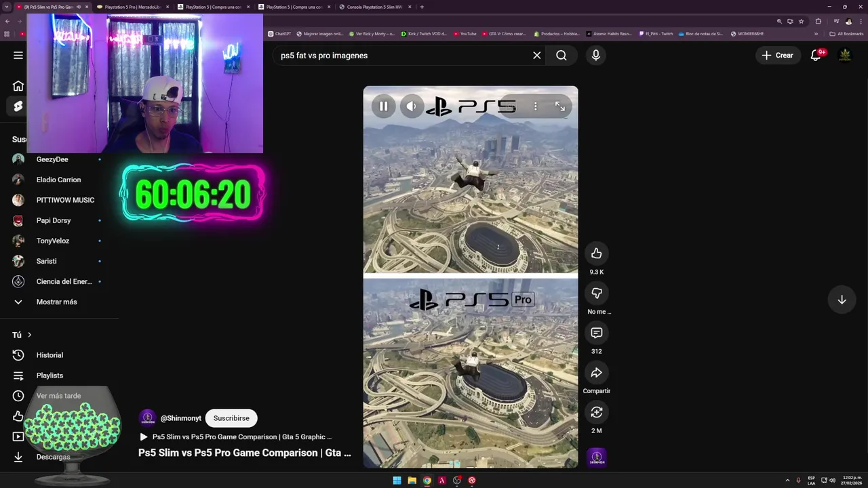Open the account avatar menu
868x488 pixels.
(845, 56)
